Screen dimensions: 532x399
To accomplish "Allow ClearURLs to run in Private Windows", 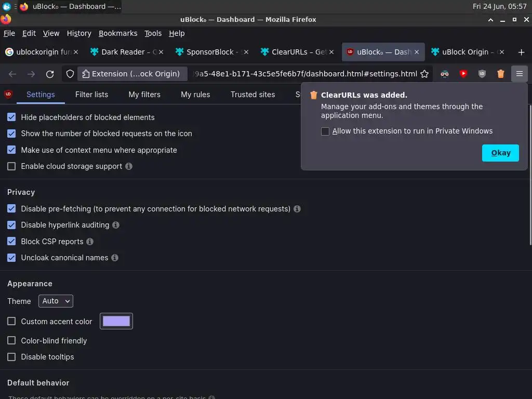I will [x=325, y=131].
